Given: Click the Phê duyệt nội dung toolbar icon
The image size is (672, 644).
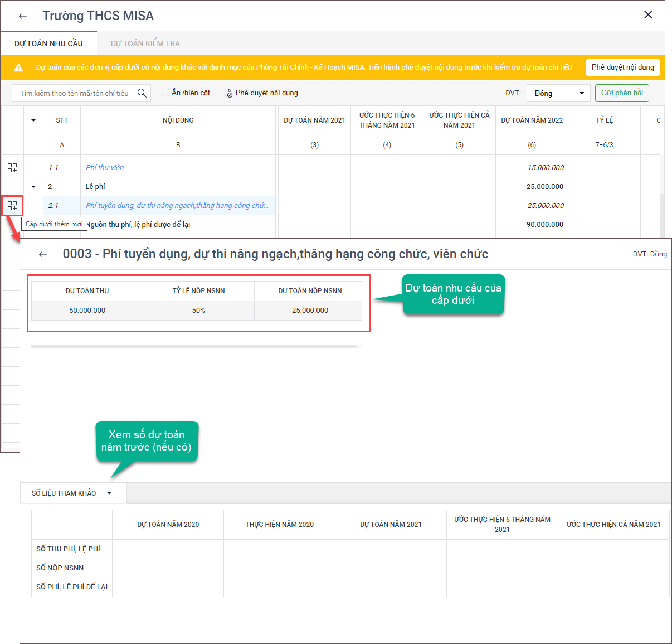Looking at the screenshot, I should 228,93.
